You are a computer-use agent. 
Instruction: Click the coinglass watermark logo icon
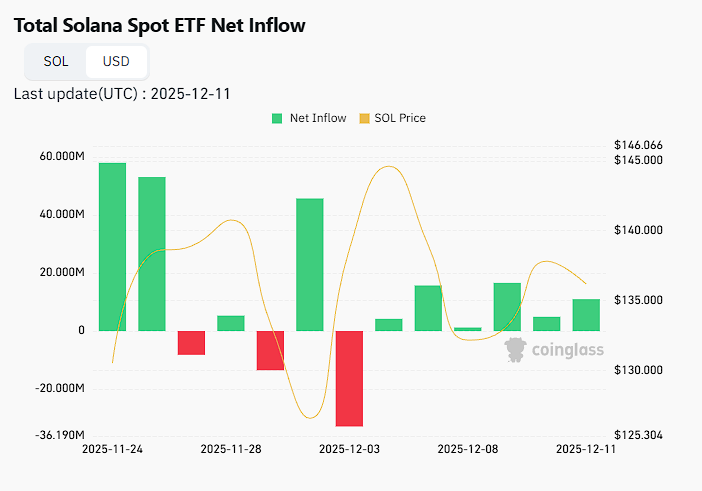516,349
